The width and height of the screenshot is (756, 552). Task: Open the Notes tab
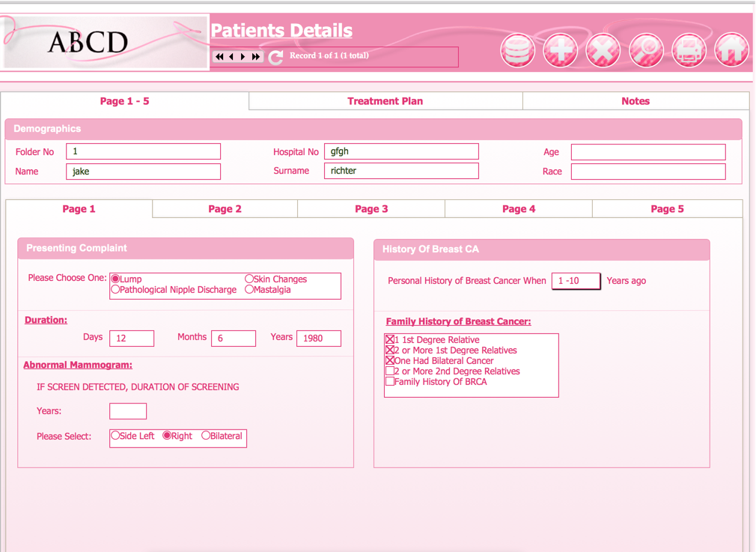coord(635,101)
